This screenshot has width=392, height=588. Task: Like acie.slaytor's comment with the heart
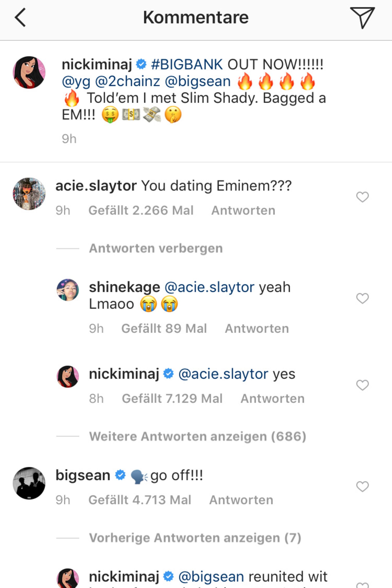pyautogui.click(x=362, y=197)
